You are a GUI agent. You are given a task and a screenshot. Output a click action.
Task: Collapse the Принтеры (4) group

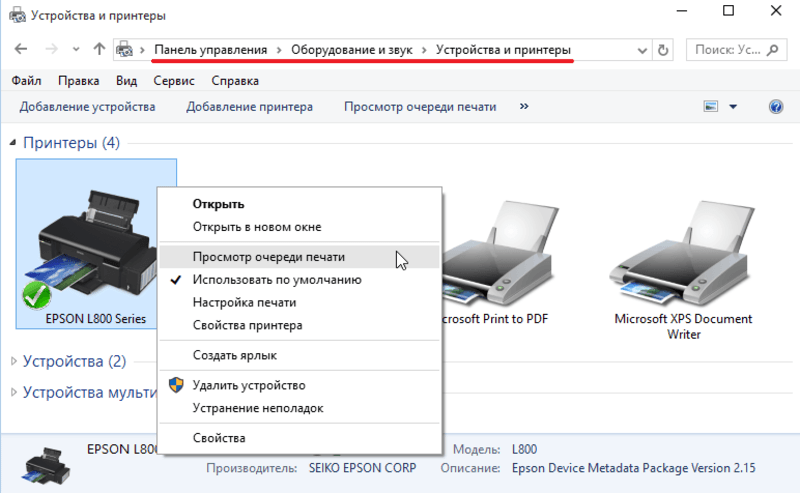coord(13,143)
